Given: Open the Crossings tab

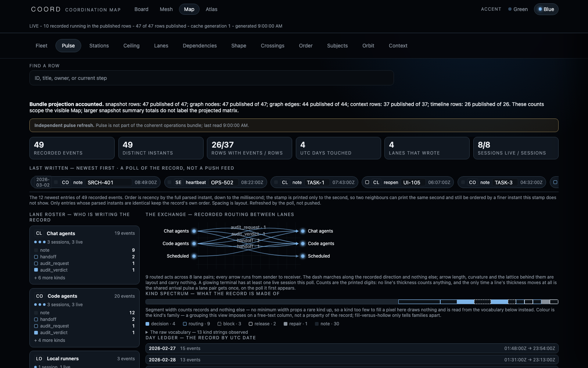Looking at the screenshot, I should 272,46.
